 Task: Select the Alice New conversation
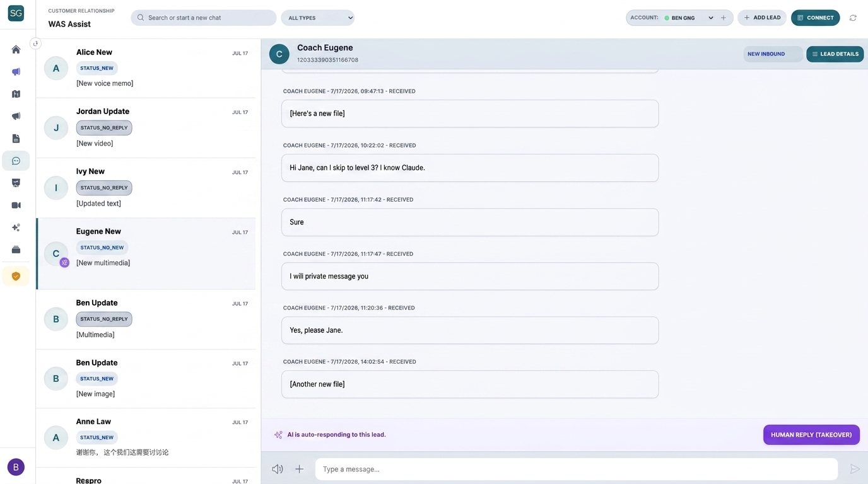click(x=146, y=68)
